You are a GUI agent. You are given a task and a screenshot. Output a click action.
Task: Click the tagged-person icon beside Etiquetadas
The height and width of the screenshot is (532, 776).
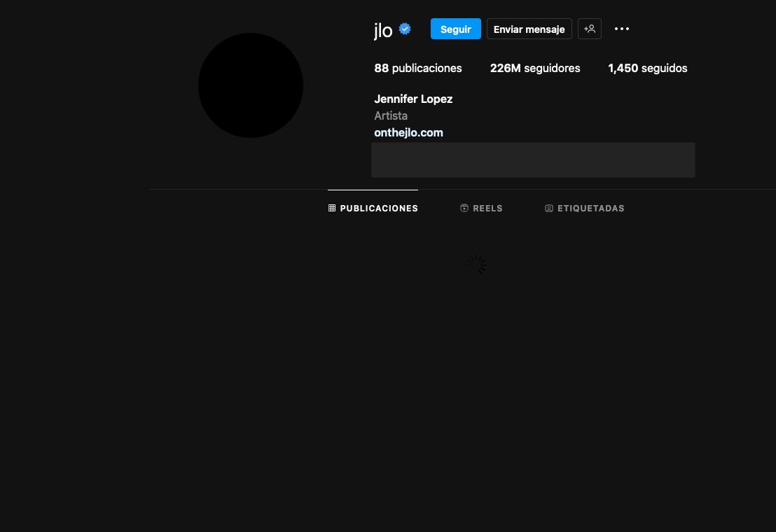pyautogui.click(x=549, y=208)
